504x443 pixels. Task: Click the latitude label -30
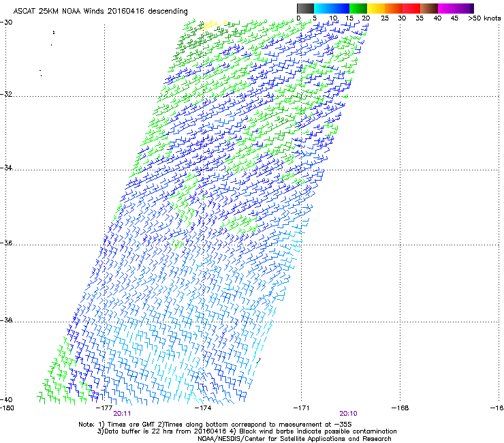(6, 22)
